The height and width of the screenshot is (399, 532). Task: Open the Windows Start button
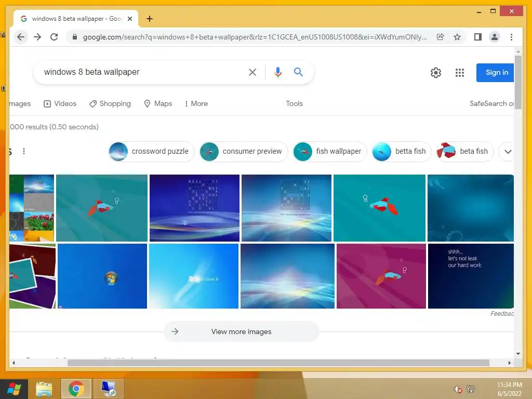(14, 389)
